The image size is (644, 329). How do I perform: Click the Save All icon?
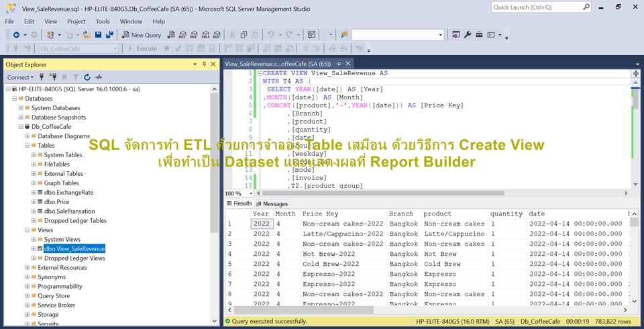click(x=109, y=35)
